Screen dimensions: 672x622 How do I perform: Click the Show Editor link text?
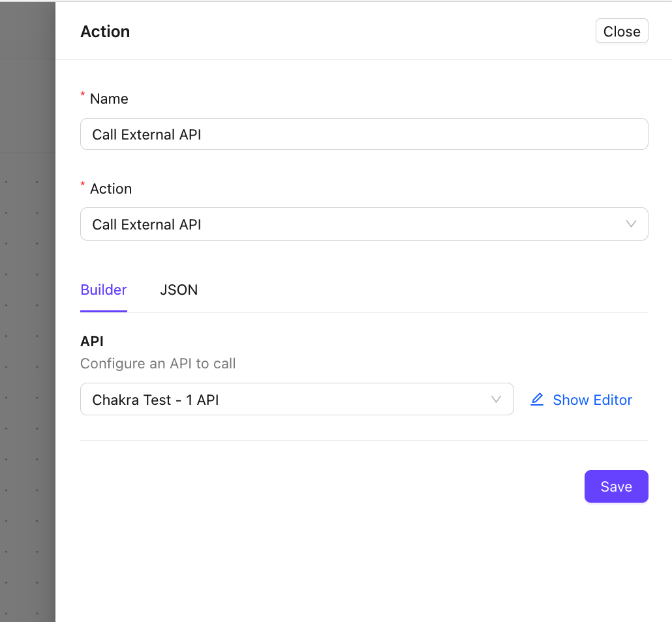(592, 400)
